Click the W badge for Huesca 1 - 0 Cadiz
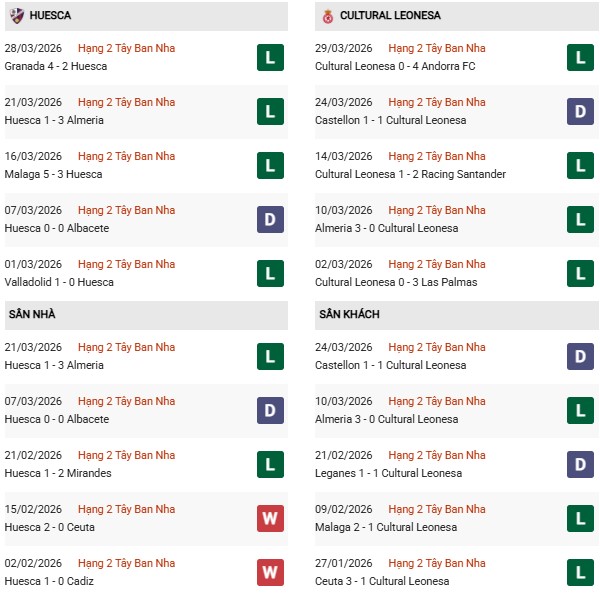Image resolution: width=600 pixels, height=593 pixels. pos(269,573)
